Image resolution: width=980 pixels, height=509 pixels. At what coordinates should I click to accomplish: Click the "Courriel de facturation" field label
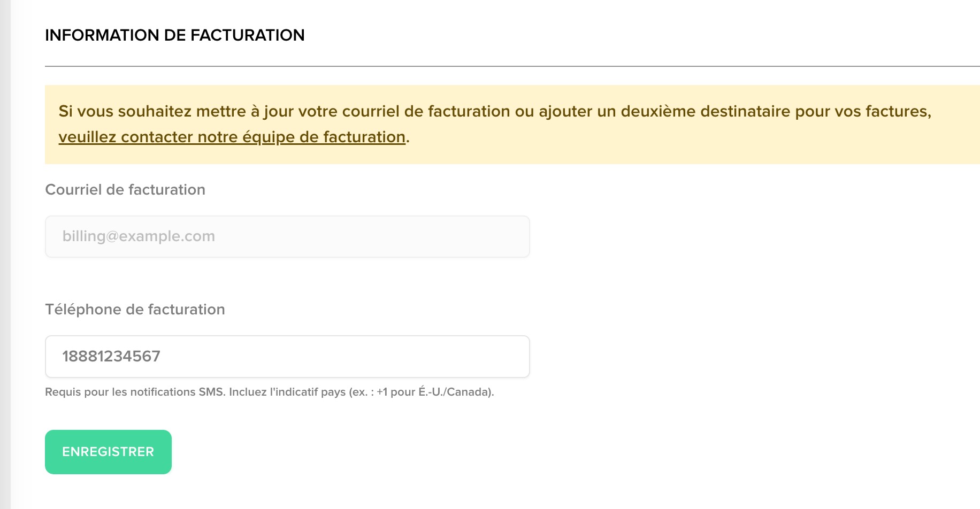[x=125, y=190]
